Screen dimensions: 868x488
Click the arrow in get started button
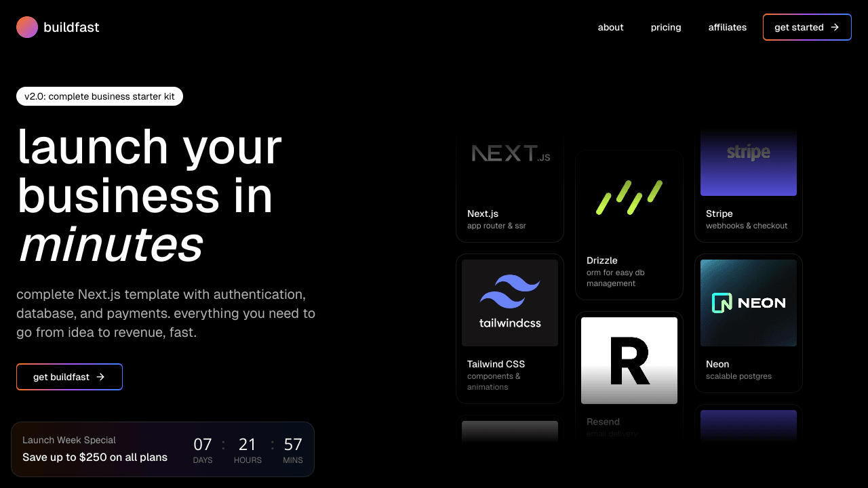tap(835, 27)
